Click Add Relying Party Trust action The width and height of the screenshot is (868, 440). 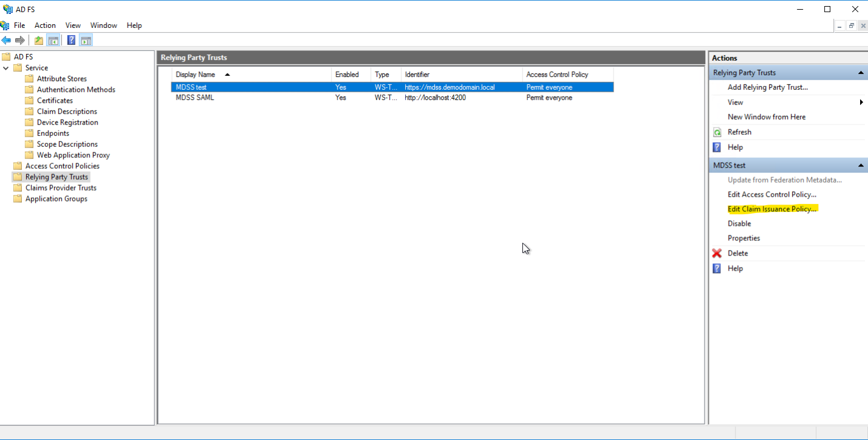[x=768, y=87]
